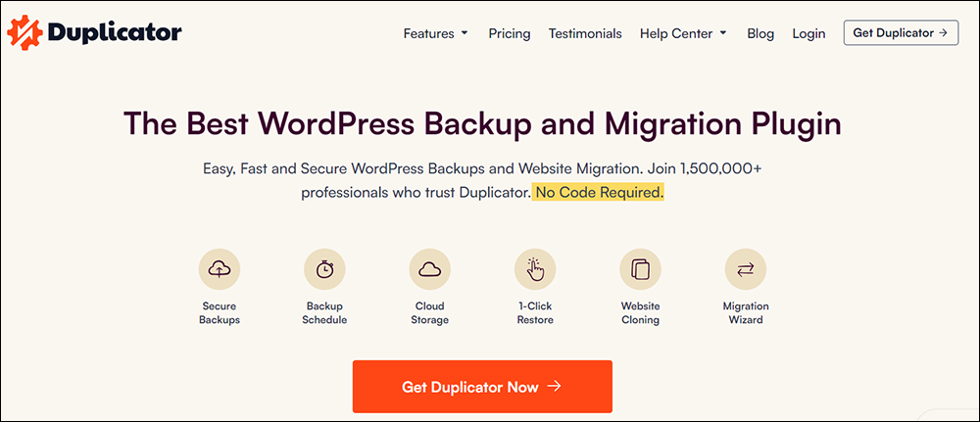Go to the Pricing page
This screenshot has width=980, height=422.
coord(510,33)
